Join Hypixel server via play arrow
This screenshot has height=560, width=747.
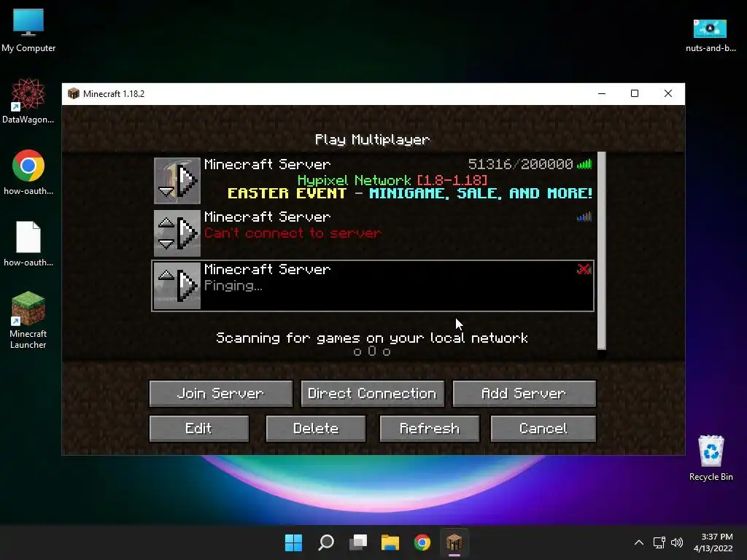[x=187, y=181]
